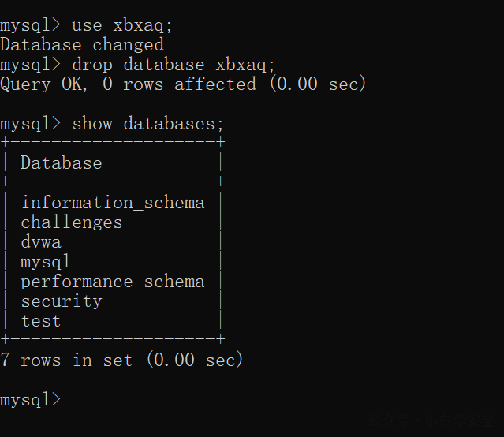Click the 'Database changed' output line
The width and height of the screenshot is (504, 437).
click(x=82, y=45)
